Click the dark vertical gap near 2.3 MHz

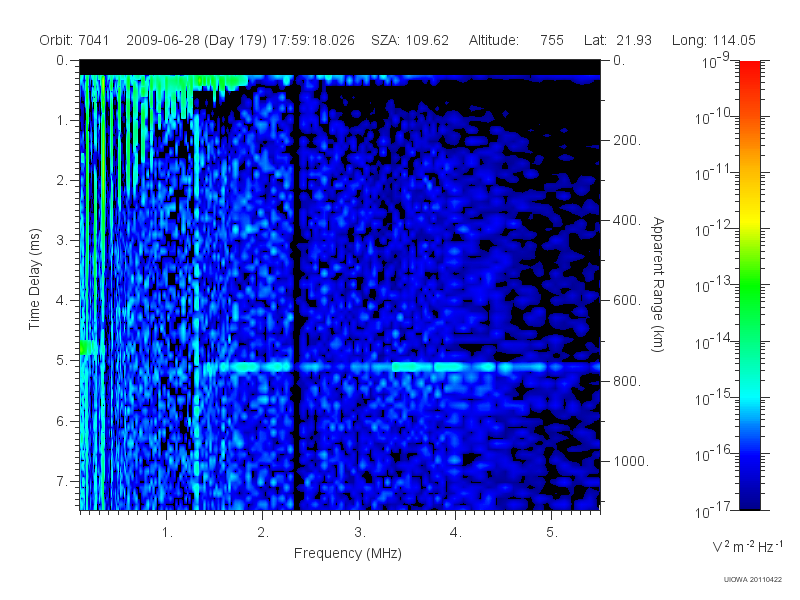(296, 293)
